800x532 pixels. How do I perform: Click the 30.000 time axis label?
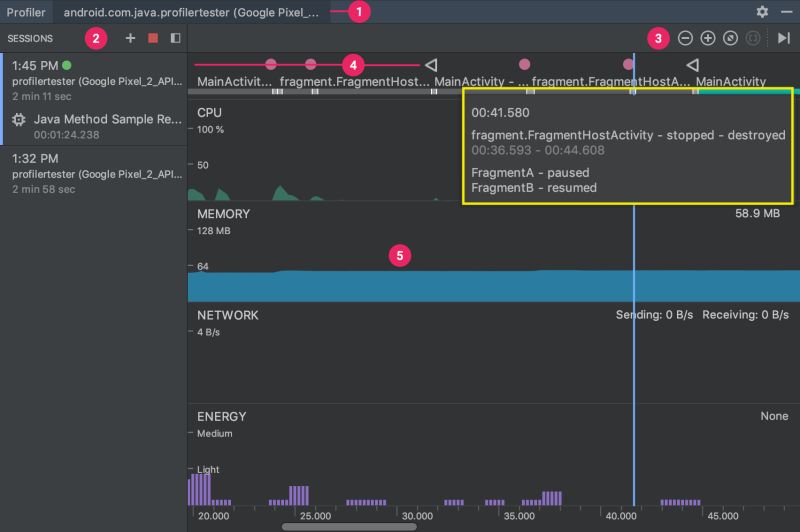[x=417, y=516]
